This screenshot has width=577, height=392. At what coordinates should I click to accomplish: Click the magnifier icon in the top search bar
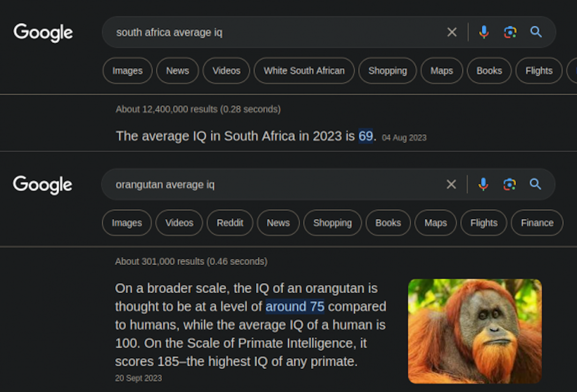tap(536, 32)
